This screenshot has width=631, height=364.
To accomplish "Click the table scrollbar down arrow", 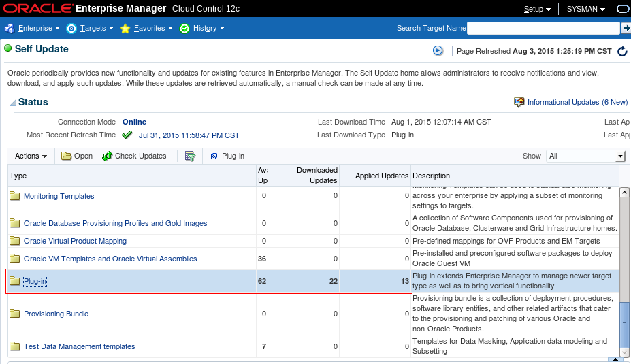I will coord(624,352).
